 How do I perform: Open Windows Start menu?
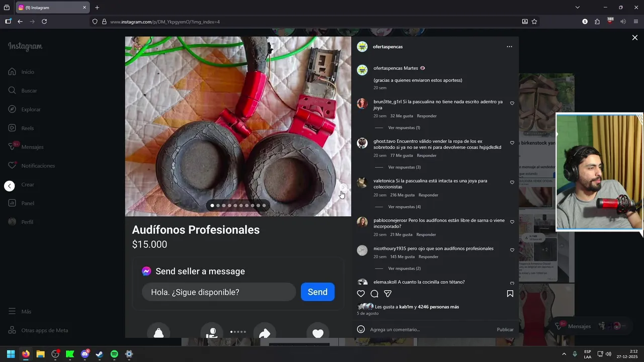point(11,354)
